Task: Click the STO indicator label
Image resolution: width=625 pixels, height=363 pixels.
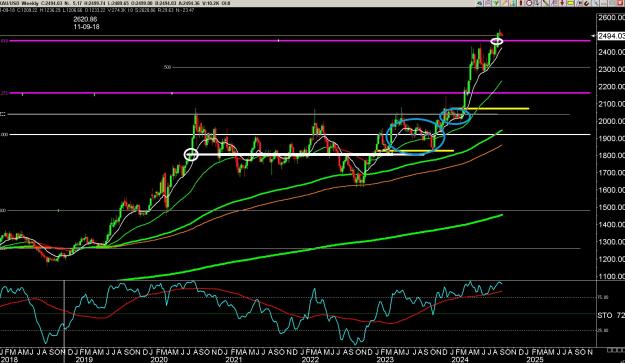Action: (x=605, y=315)
